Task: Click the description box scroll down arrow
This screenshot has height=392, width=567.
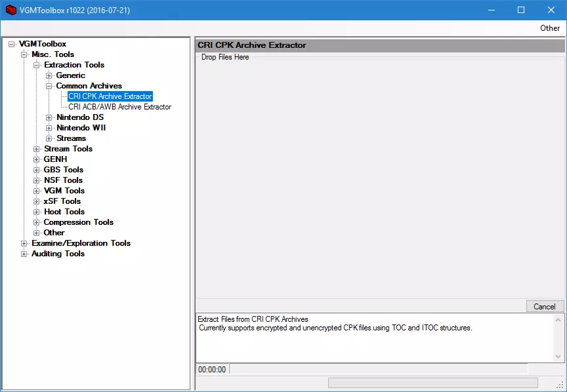Action: pos(558,357)
